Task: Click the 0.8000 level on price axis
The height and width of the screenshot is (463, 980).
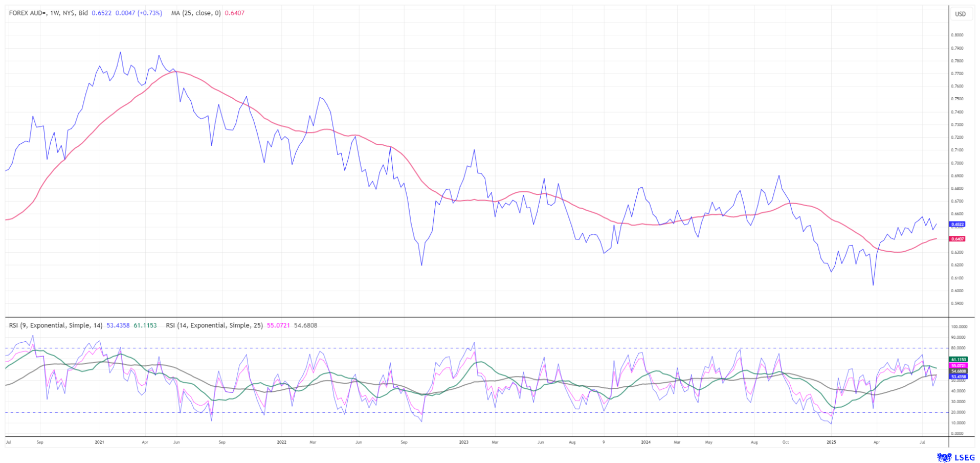Action: [957, 35]
